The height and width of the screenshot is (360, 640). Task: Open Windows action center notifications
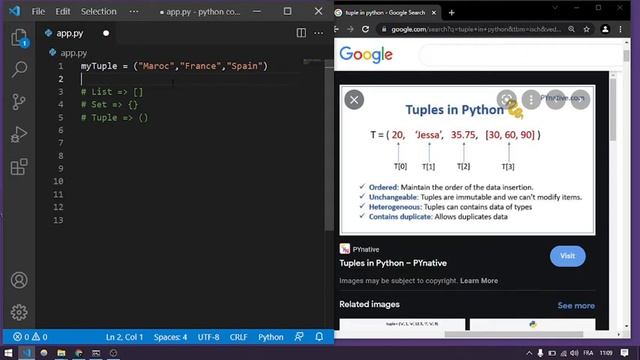pos(624,353)
